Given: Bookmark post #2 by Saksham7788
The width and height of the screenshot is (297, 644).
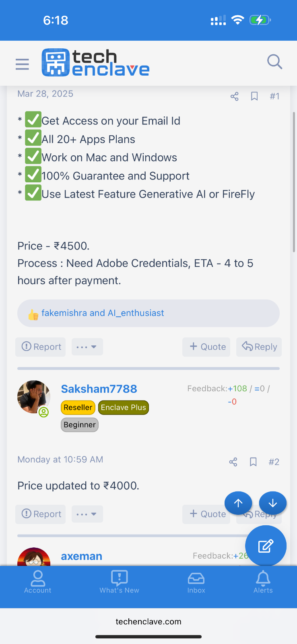Looking at the screenshot, I should (x=253, y=462).
